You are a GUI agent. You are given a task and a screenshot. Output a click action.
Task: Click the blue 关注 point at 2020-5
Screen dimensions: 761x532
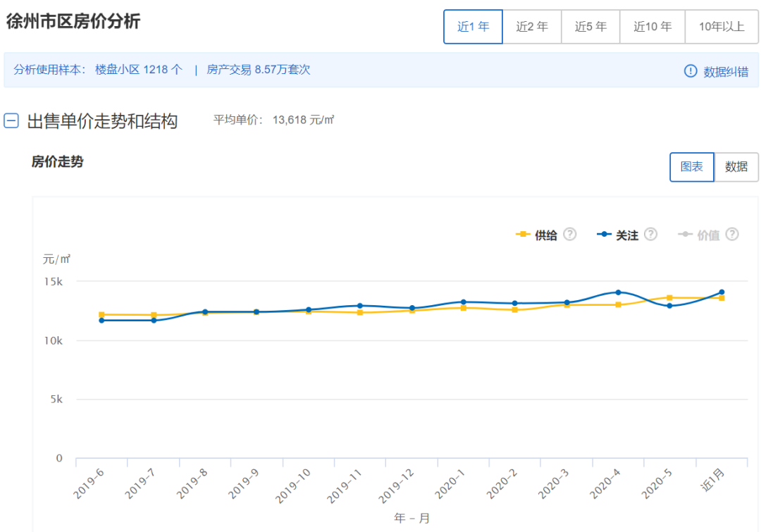(x=670, y=306)
